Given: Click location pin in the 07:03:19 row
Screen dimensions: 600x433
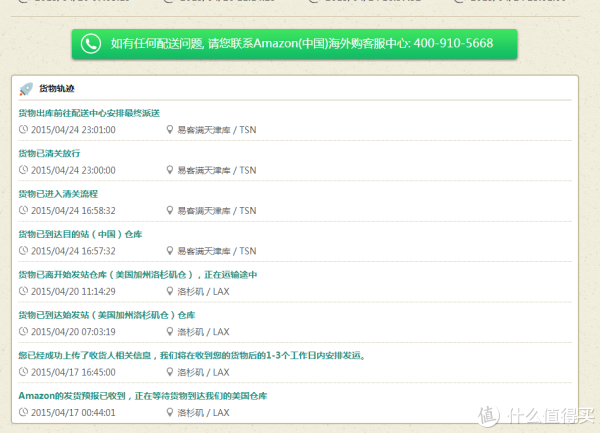Looking at the screenshot, I should coord(170,331).
